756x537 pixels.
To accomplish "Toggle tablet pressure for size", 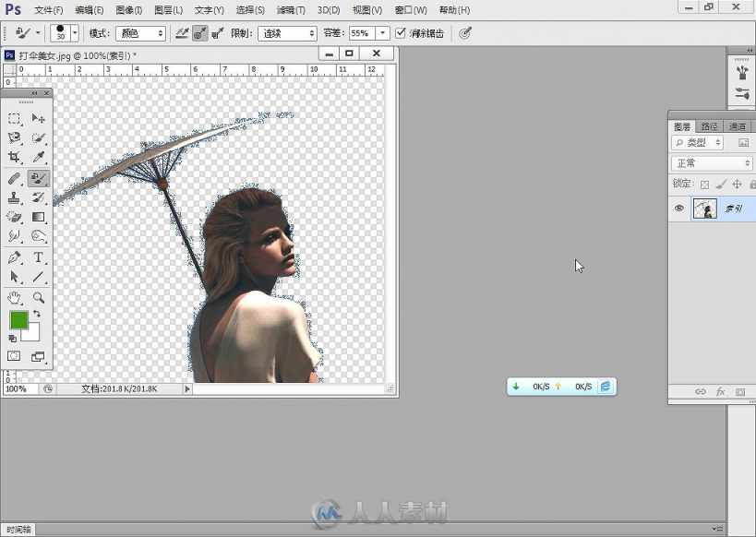I will 465,33.
